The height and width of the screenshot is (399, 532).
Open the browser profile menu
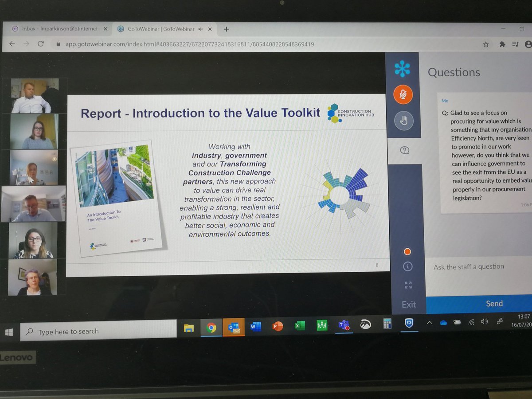point(527,44)
